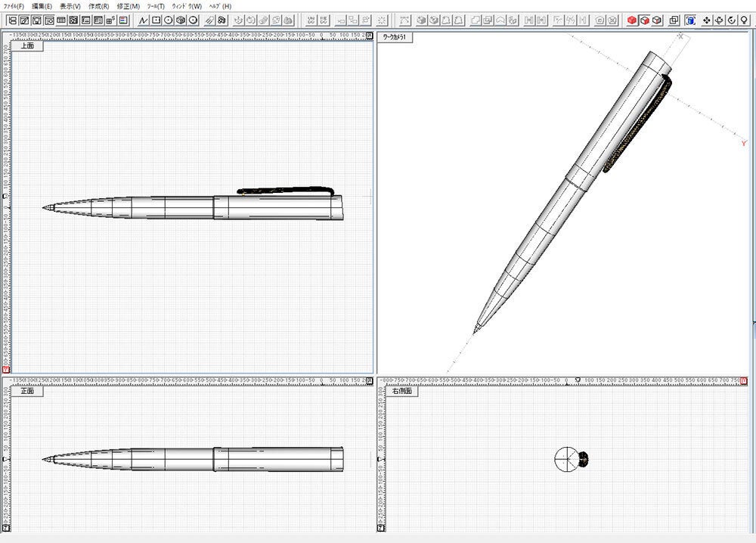Screen dimensions: 756x543
Task: Click the 正面 viewport label button
Action: (x=27, y=392)
